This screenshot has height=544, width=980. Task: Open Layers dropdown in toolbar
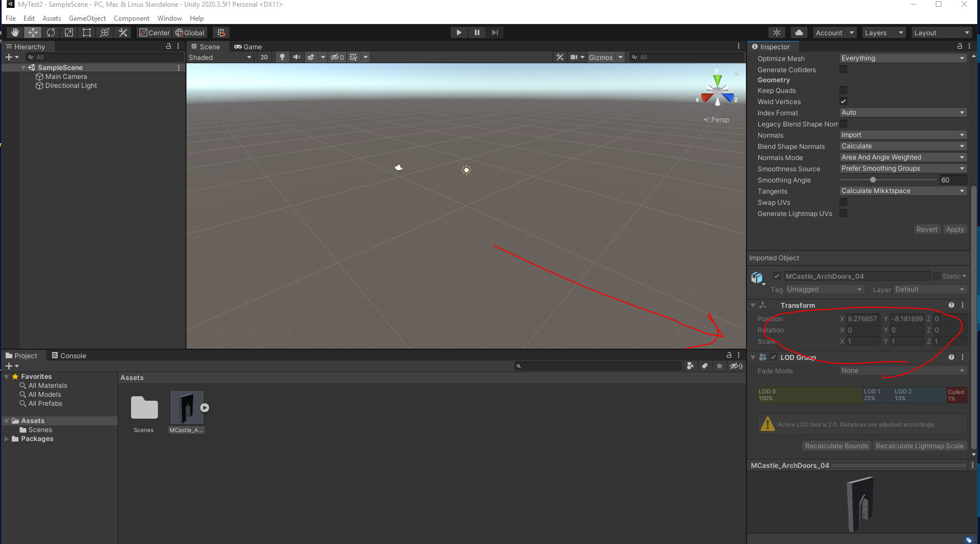coord(884,32)
